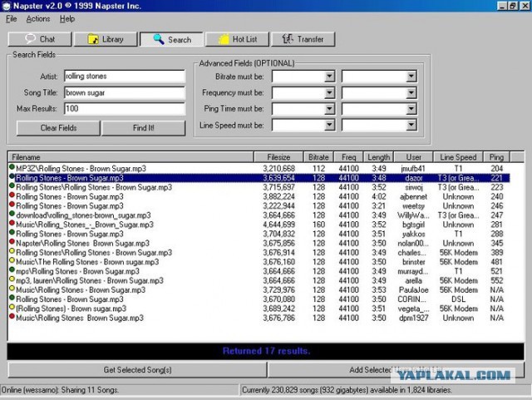
Task: Click yellow status dot for vegeta row
Action: coord(12,307)
